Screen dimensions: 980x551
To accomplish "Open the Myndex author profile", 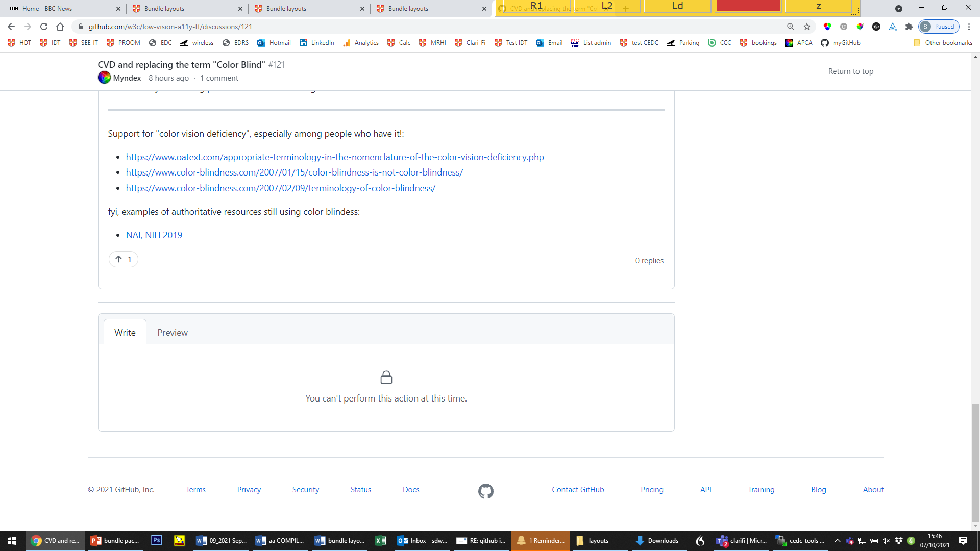I will [x=127, y=78].
